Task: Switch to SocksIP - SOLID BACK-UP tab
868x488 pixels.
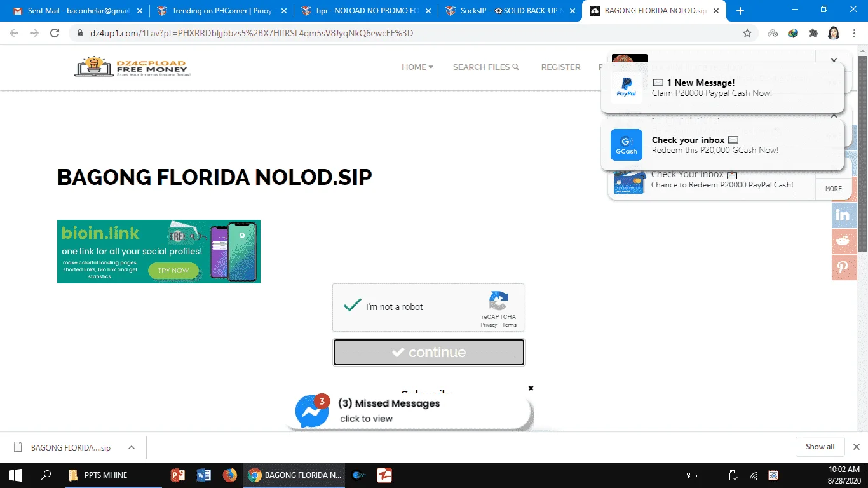Action: point(510,11)
